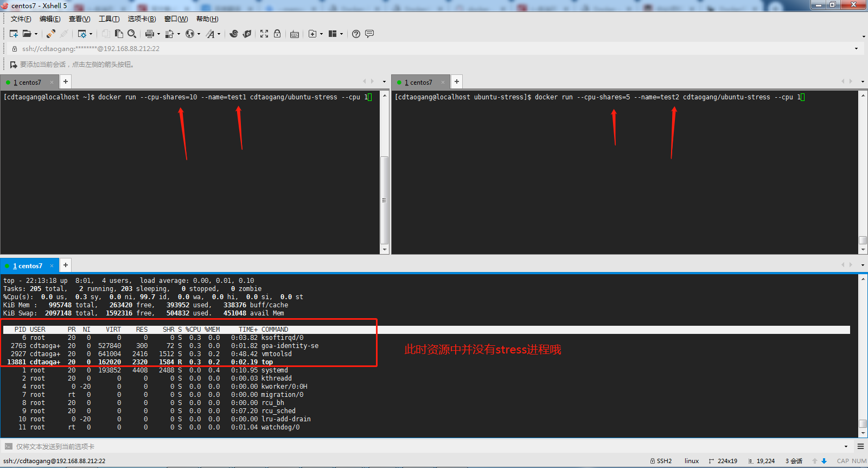Click the 3 会话 status bar entry

point(794,461)
